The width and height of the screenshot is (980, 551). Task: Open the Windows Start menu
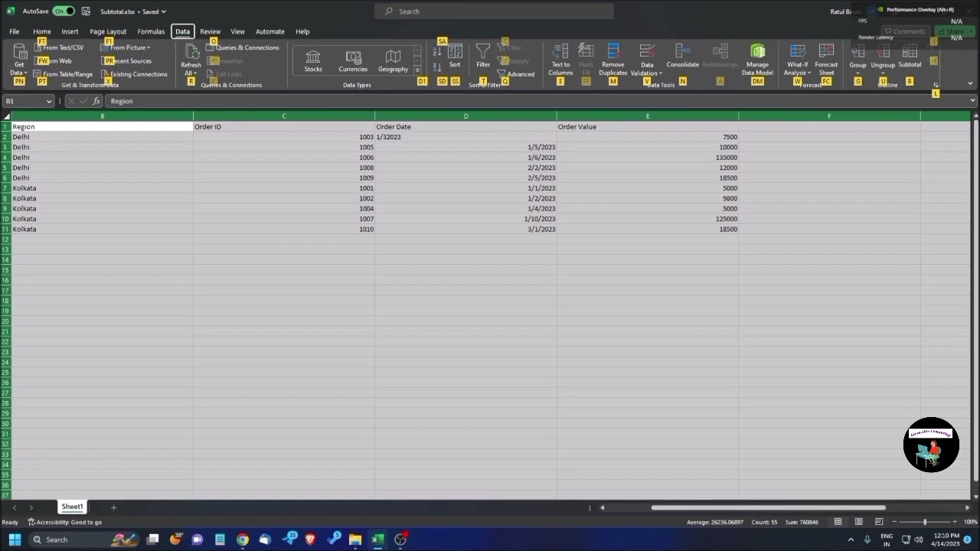click(15, 540)
